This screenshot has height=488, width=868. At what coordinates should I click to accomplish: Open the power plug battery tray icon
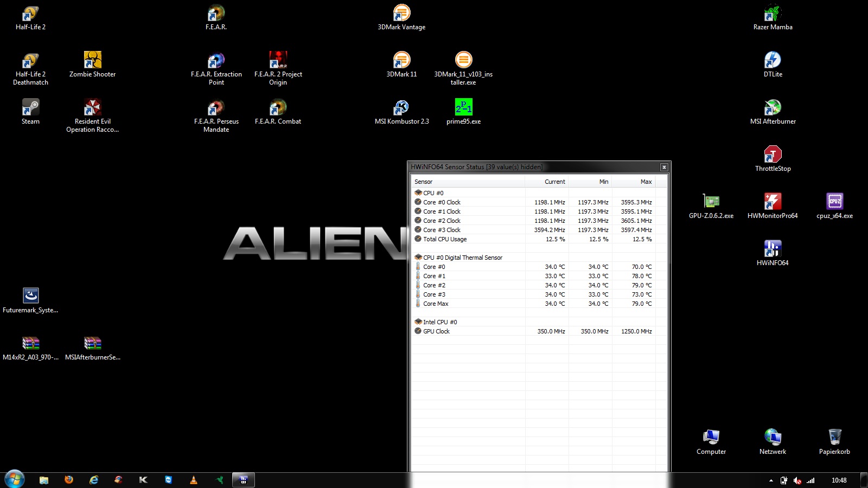(x=784, y=480)
